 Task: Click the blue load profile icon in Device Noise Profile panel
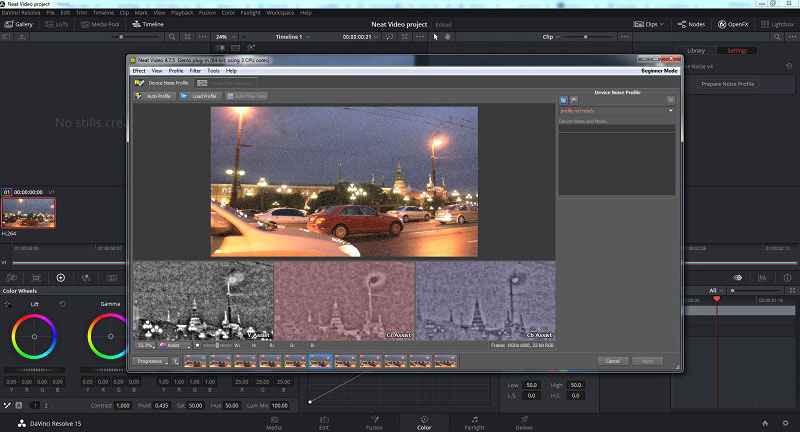563,100
